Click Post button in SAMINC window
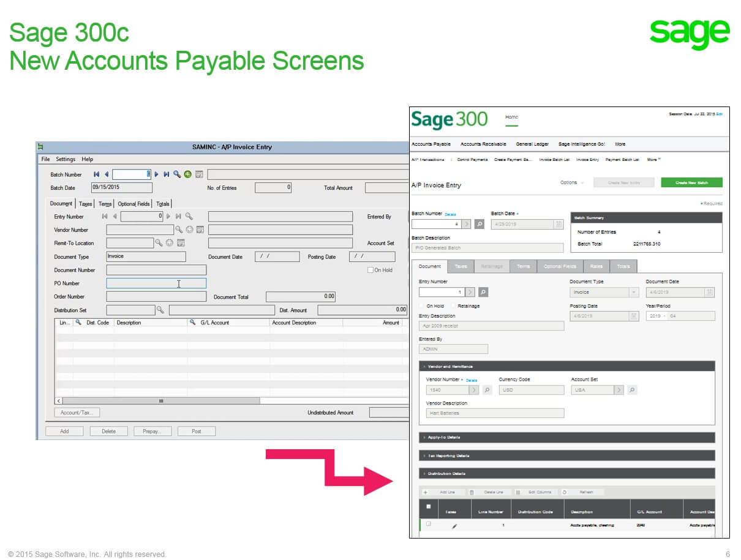The image size is (741, 560). [x=196, y=431]
